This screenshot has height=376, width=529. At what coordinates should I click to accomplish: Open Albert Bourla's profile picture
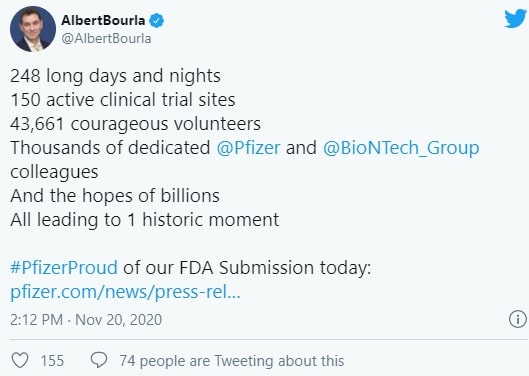(33, 29)
